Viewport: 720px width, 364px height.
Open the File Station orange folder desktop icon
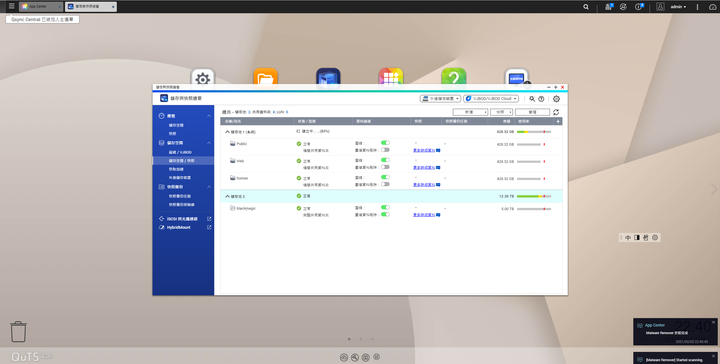tap(265, 78)
